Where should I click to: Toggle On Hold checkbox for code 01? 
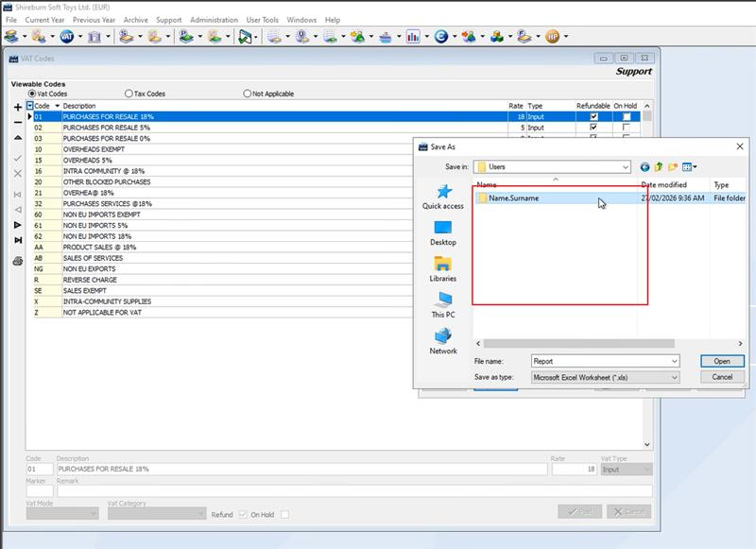coord(627,116)
